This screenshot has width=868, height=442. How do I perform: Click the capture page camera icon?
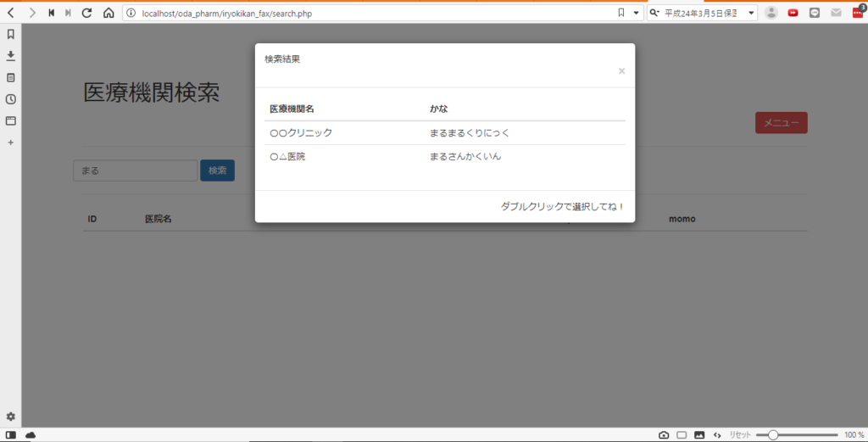pos(664,435)
